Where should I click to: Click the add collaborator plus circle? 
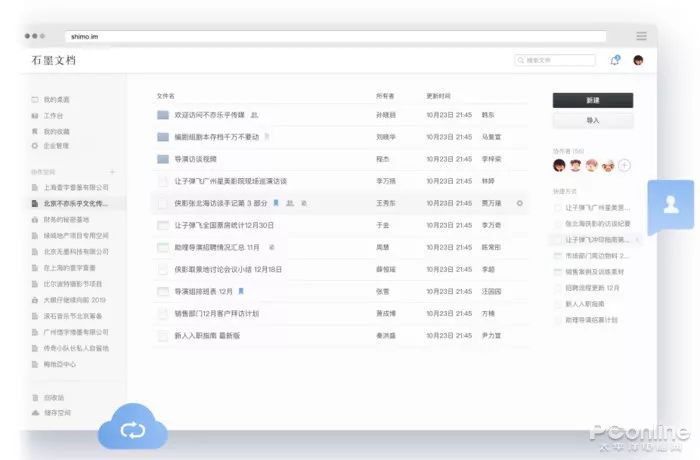(x=625, y=166)
